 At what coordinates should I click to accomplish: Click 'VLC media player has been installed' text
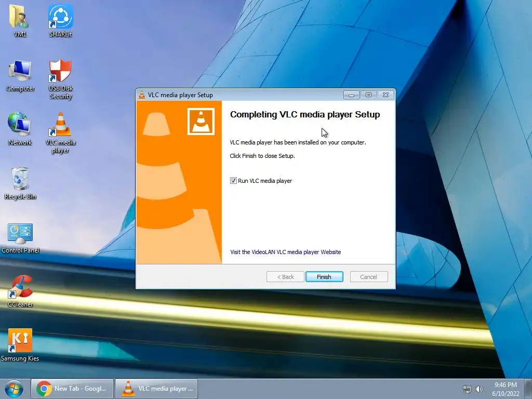point(298,142)
